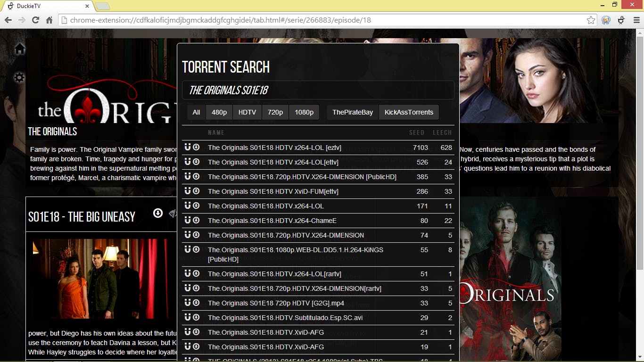Click magnet icon for x264-ChameE torrent

[187, 220]
